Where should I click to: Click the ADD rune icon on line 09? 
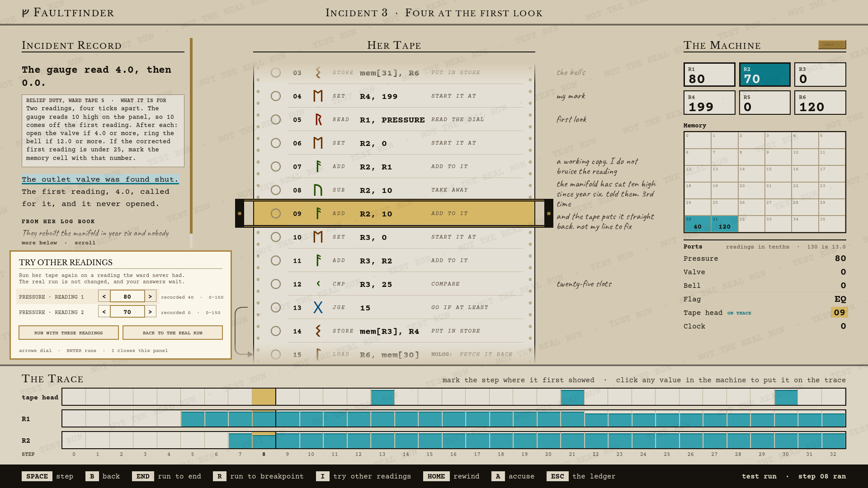318,213
